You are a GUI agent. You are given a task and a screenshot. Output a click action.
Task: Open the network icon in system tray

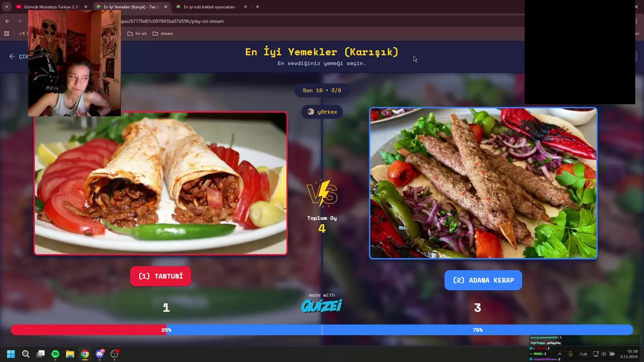pos(596,354)
